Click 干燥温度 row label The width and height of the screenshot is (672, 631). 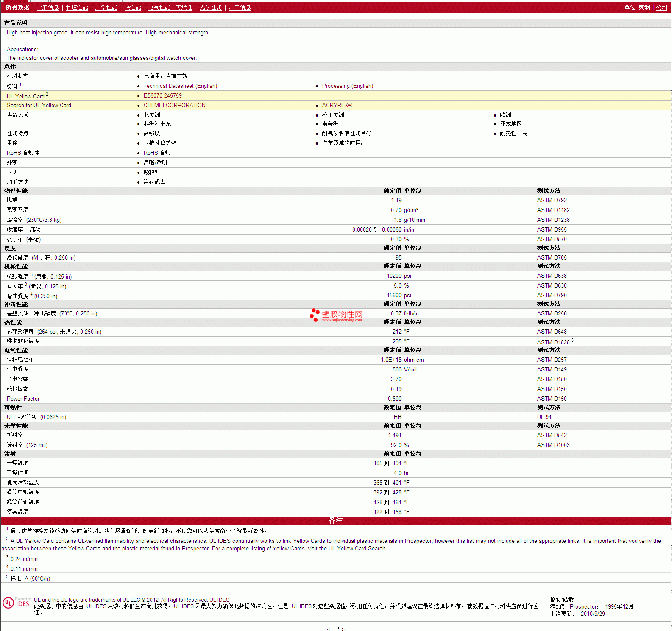click(17, 463)
